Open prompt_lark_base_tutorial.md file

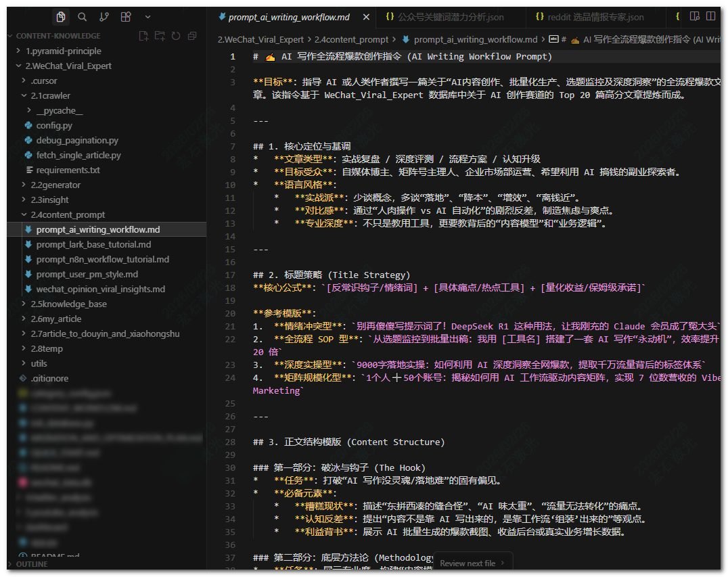[93, 244]
